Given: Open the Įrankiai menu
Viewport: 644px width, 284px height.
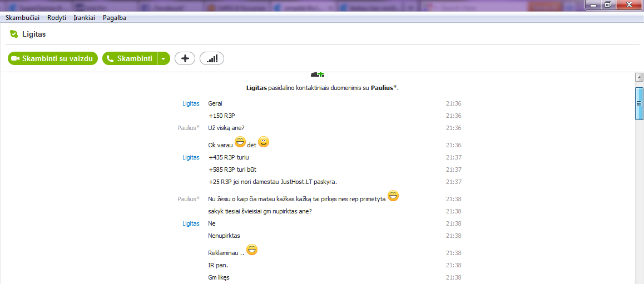Looking at the screenshot, I should coord(85,18).
